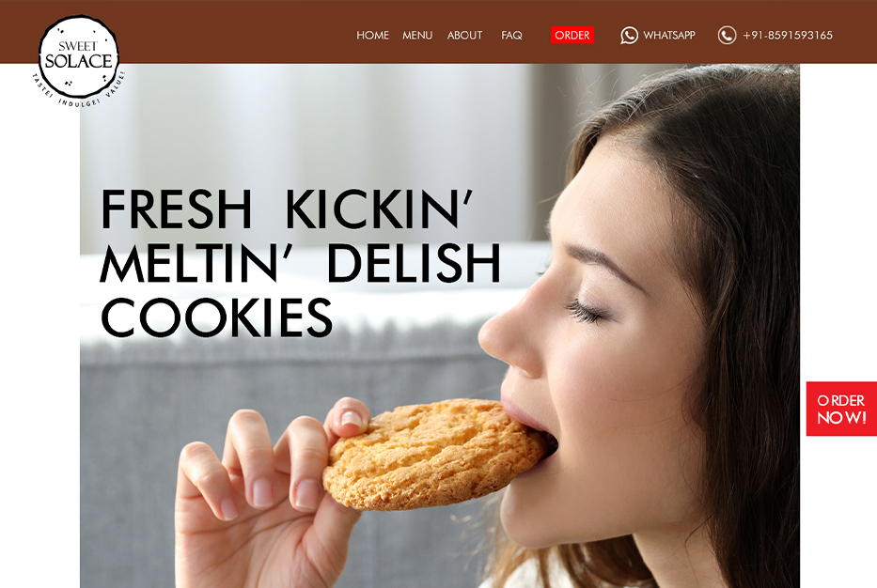Open the FAQ page
The width and height of the screenshot is (877, 588).
click(511, 35)
